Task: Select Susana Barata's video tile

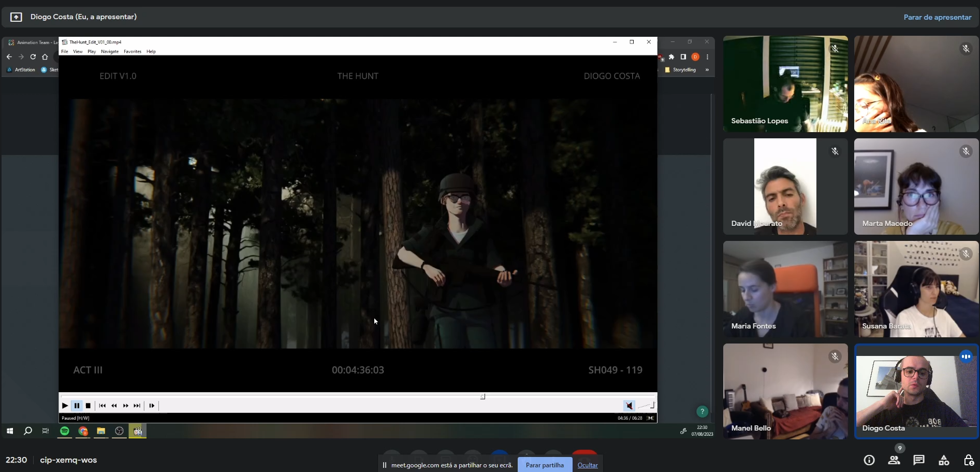Action: coord(916,289)
